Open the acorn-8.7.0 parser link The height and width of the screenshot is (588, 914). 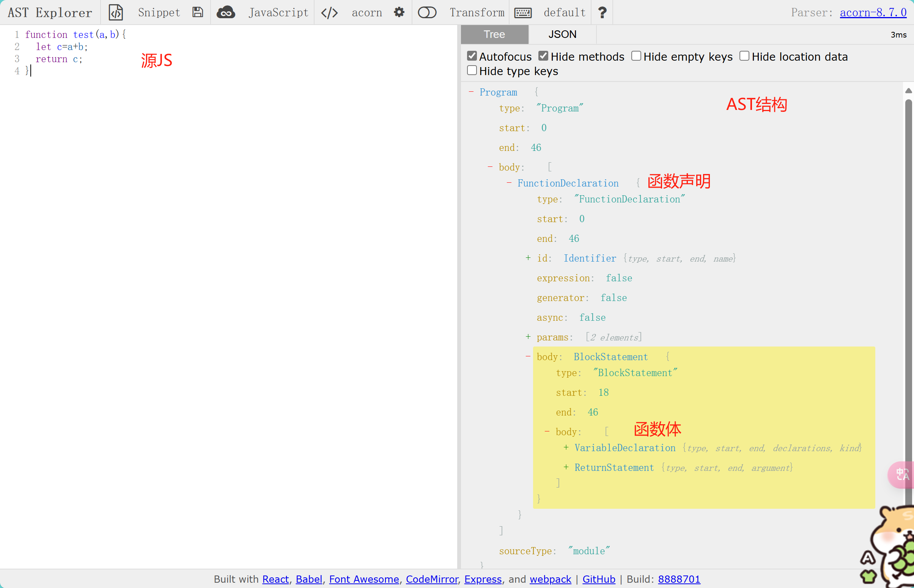click(x=873, y=12)
